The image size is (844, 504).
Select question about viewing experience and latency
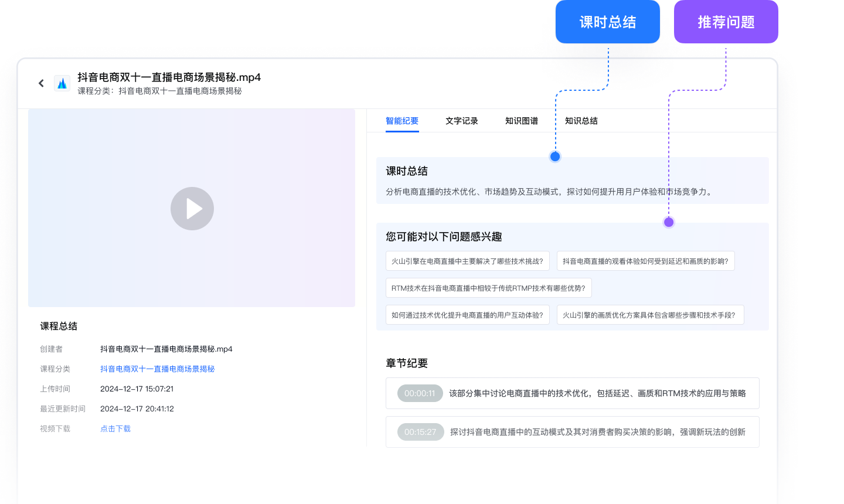tap(645, 261)
